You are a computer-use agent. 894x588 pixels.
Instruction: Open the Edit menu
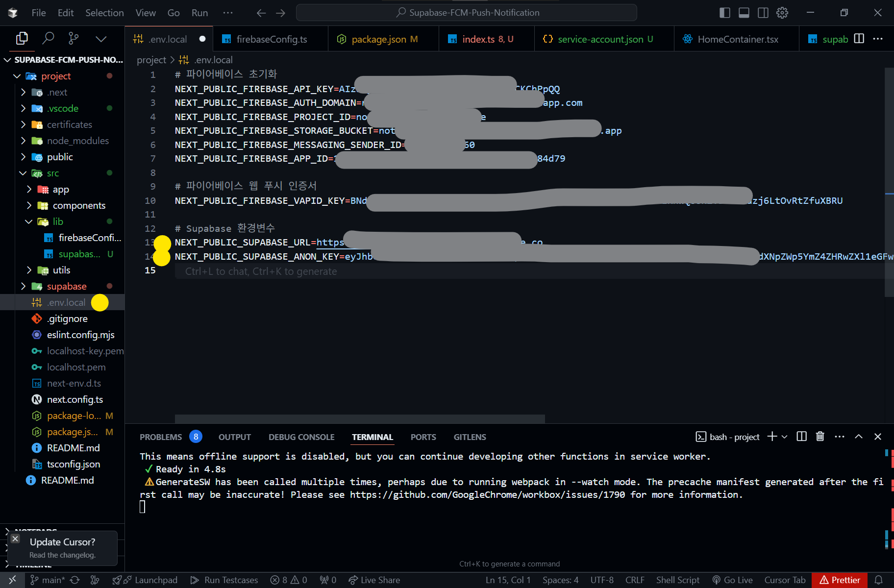(x=66, y=13)
